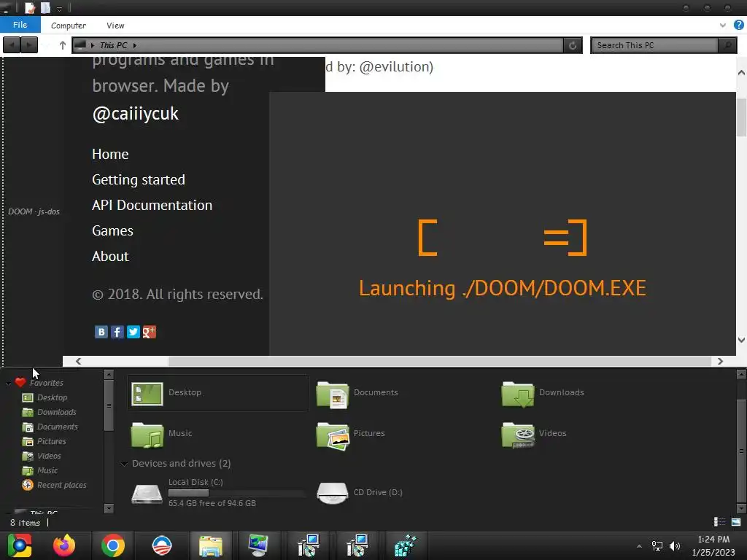Select the Desktop folder icon
Viewport: 747px width, 560px height.
[x=147, y=394]
